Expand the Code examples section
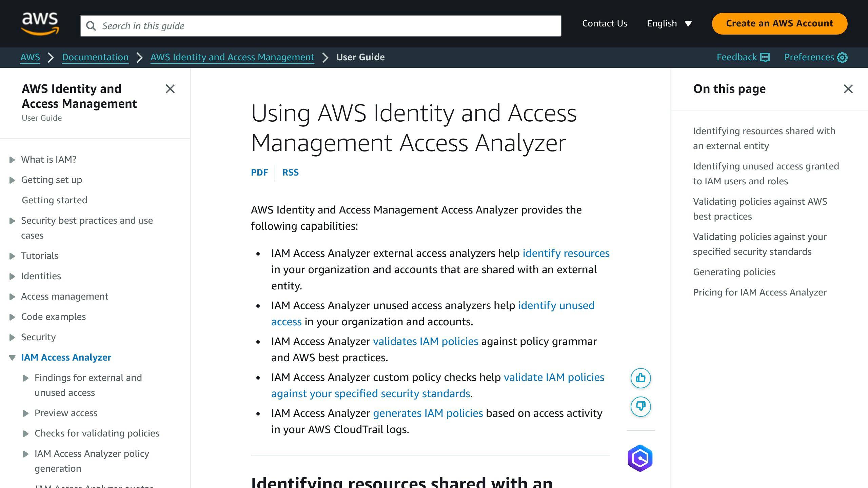868x488 pixels. pyautogui.click(x=12, y=317)
